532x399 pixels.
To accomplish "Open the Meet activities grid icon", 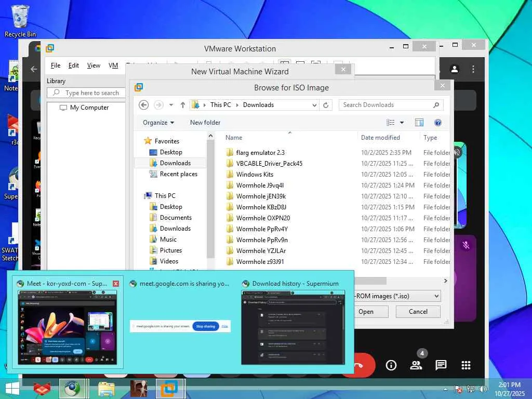I will click(x=466, y=365).
